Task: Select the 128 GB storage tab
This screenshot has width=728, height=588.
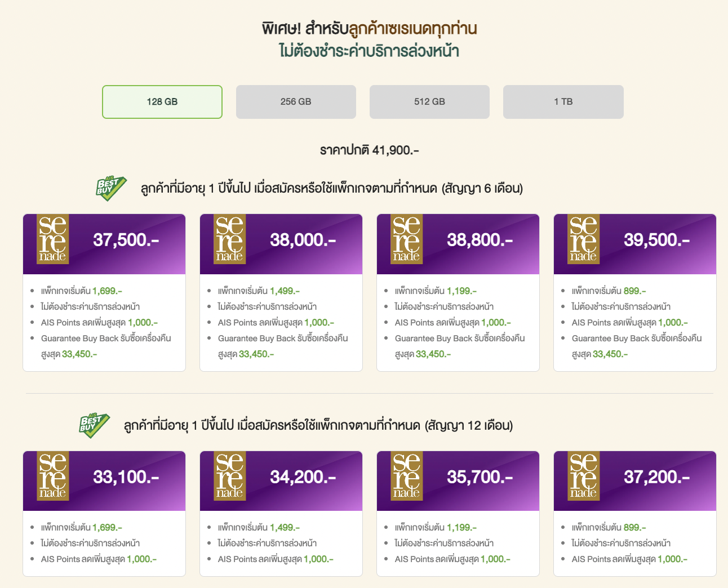Action: tap(162, 102)
